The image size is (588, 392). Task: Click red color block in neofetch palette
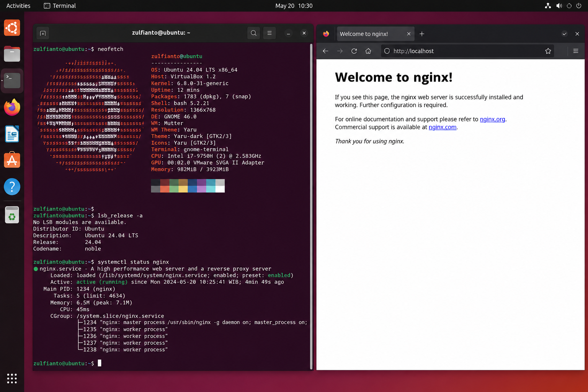(x=165, y=189)
